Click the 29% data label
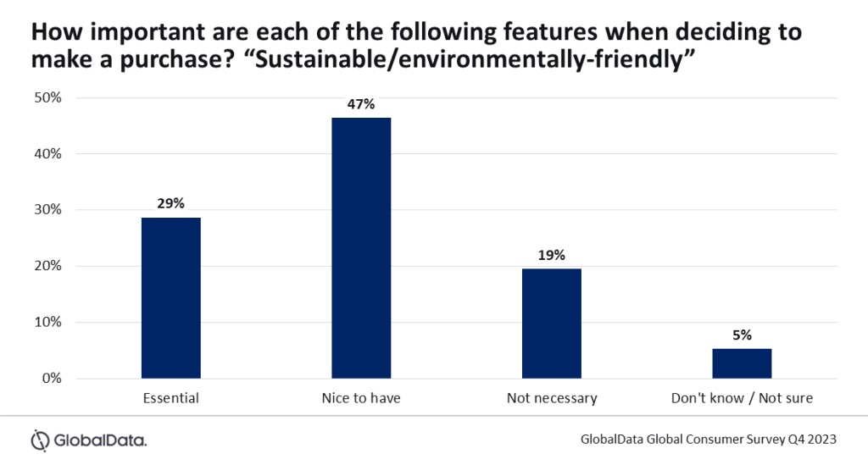This screenshot has height=465, width=868. (x=170, y=203)
